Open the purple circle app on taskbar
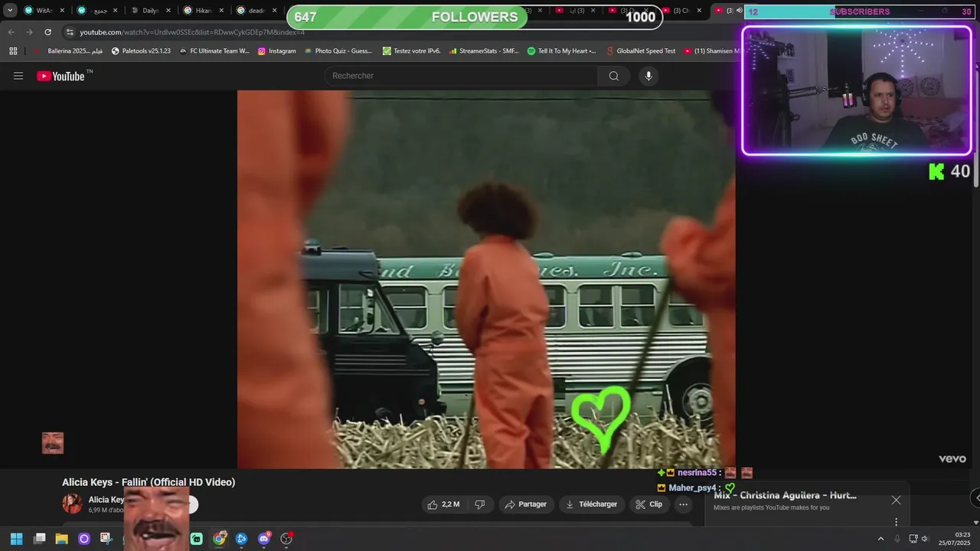980x551 pixels. point(84,539)
